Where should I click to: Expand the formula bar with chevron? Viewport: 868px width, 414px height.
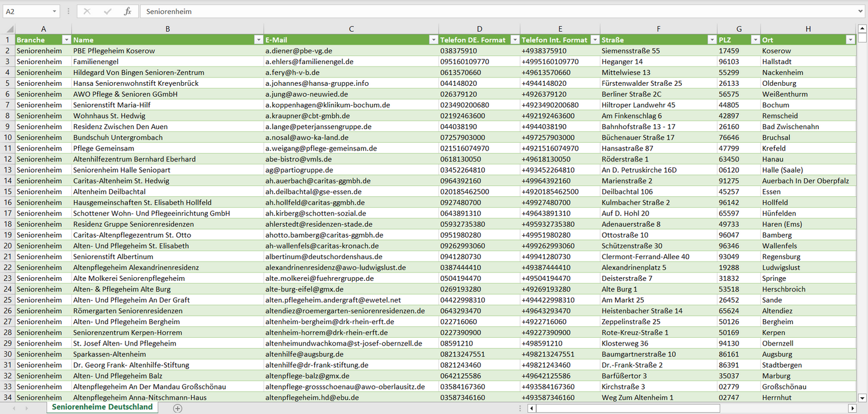coord(861,11)
